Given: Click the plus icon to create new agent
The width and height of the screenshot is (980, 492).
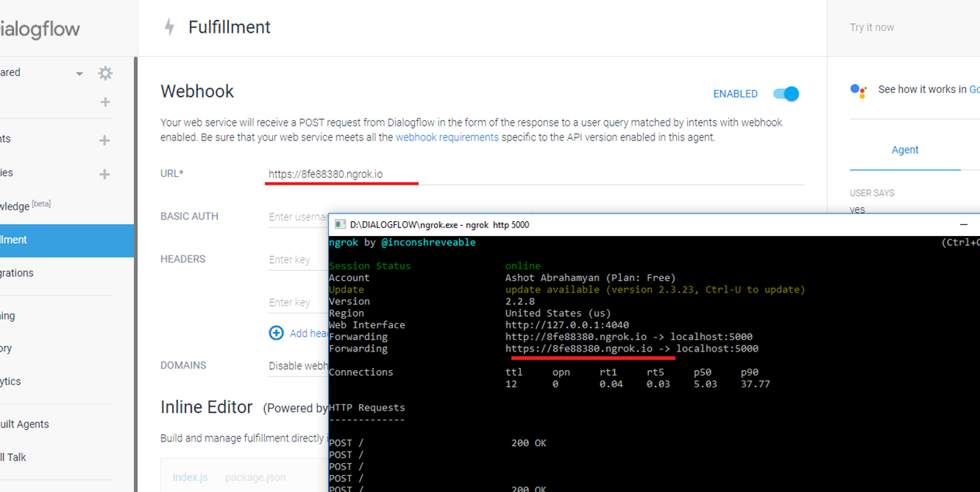Looking at the screenshot, I should (105, 102).
